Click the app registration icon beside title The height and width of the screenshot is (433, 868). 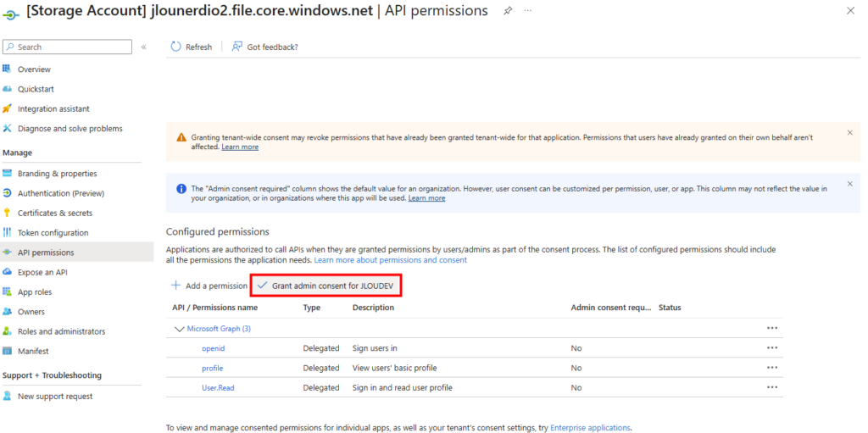click(11, 14)
